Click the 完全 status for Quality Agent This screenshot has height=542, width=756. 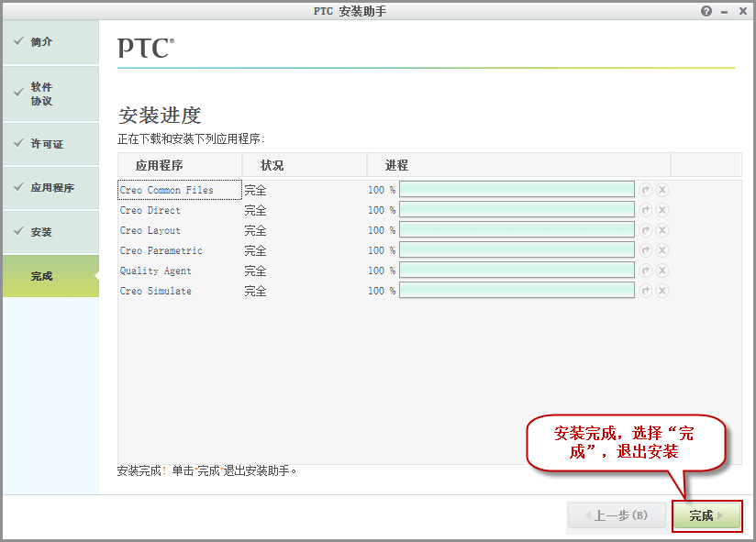click(255, 271)
